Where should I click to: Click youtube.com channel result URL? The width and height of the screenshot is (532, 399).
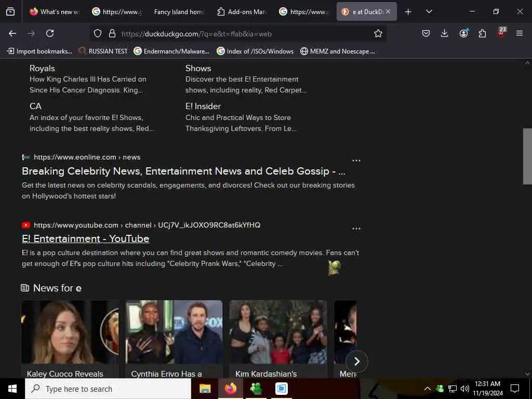pos(147,225)
